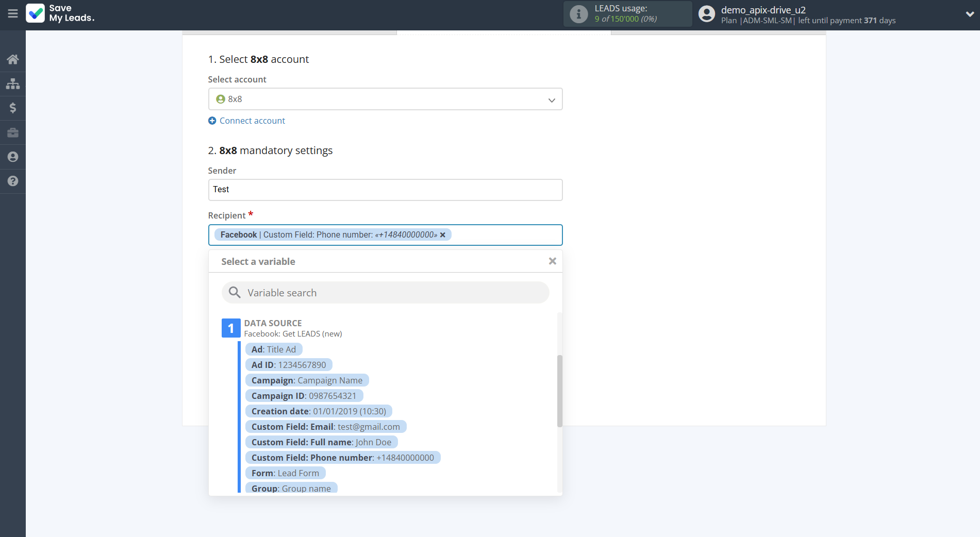Screen dimensions: 980x537
Task: Open help using the question mark icon
Action: click(12, 181)
